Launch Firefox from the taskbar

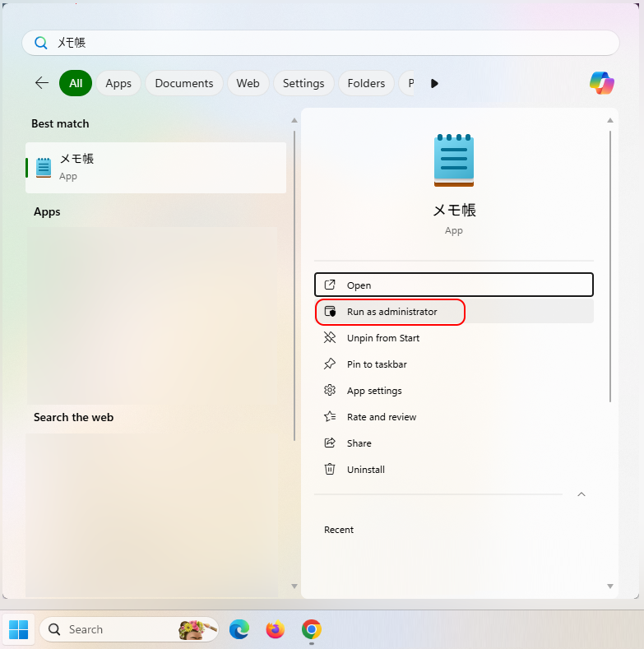pos(276,629)
